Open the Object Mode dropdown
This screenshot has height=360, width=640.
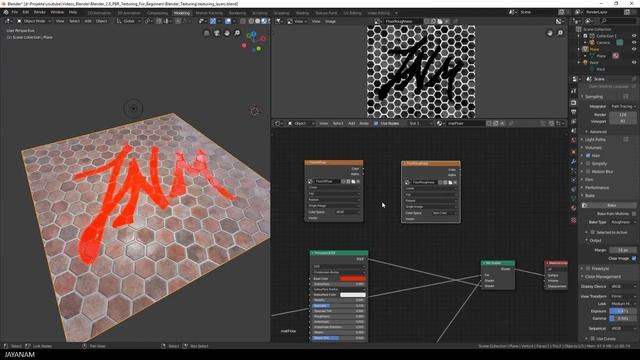coord(33,21)
